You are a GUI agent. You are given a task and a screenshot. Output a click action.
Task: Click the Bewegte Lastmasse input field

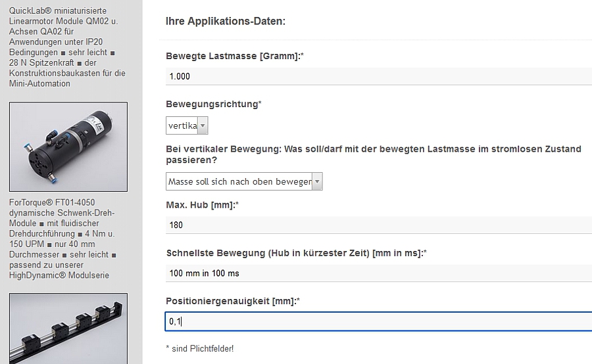[x=379, y=76]
